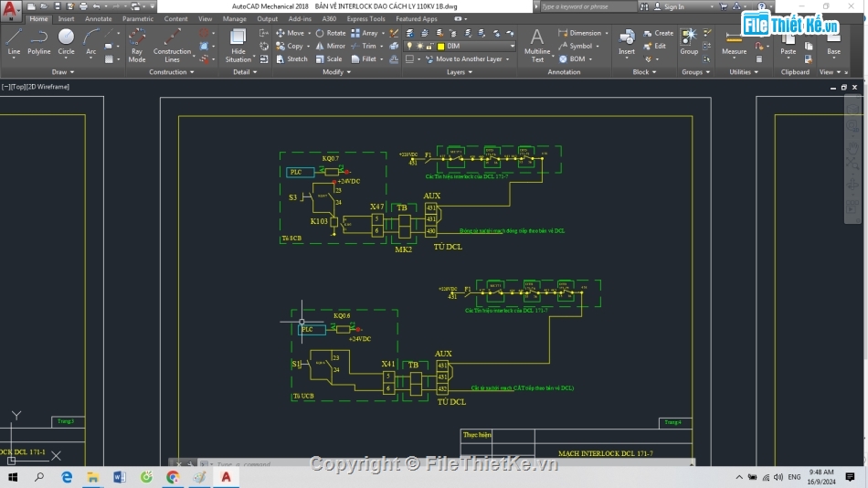
Task: Click the Dimension tool
Action: (579, 33)
